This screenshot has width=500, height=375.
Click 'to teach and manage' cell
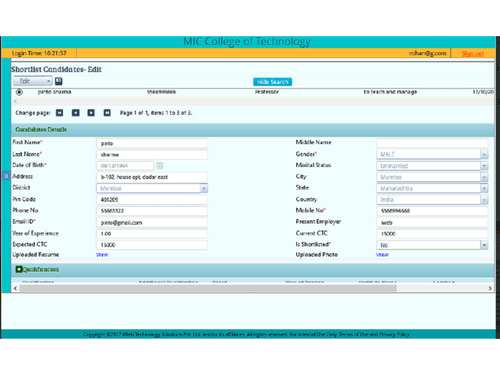(x=390, y=92)
